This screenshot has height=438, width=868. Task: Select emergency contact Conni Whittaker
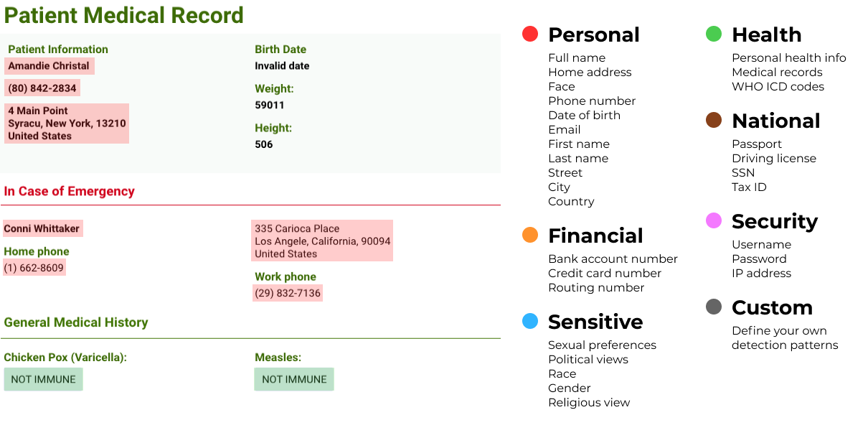pyautogui.click(x=42, y=229)
